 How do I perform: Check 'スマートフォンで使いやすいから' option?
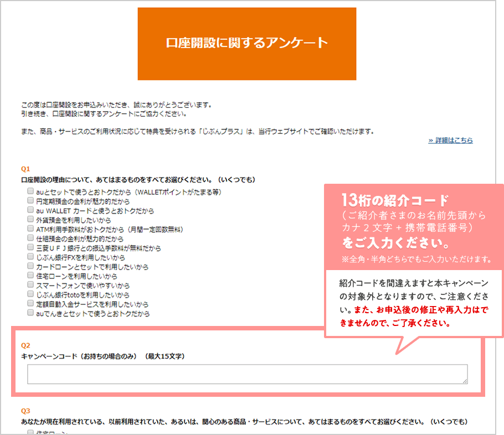[31, 286]
